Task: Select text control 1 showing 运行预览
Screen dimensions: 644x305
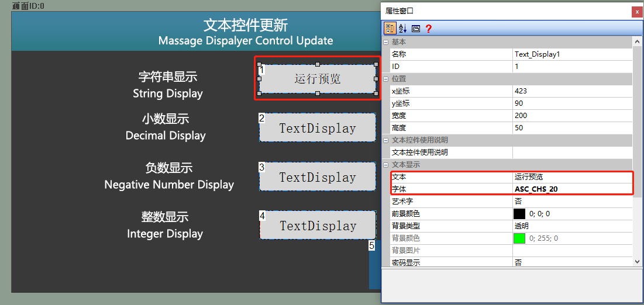Action: [x=318, y=79]
